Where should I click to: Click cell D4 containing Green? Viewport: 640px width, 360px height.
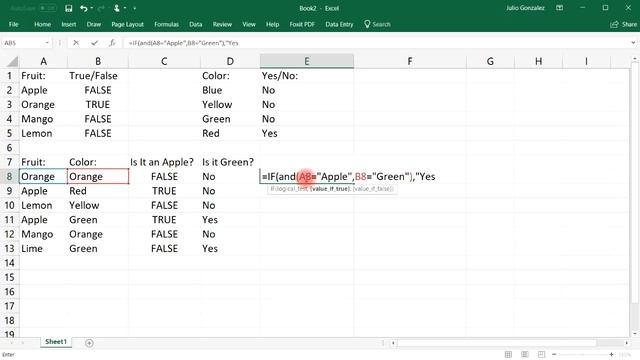click(230, 119)
